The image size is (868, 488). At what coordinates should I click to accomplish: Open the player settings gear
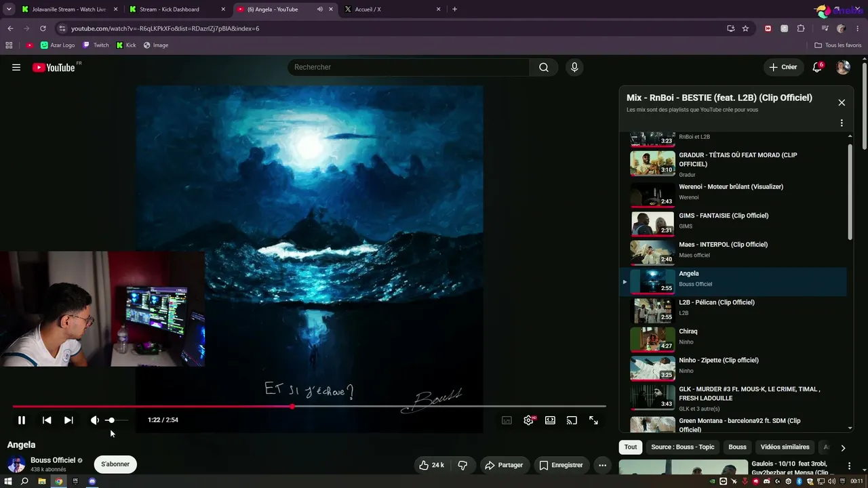tap(528, 420)
